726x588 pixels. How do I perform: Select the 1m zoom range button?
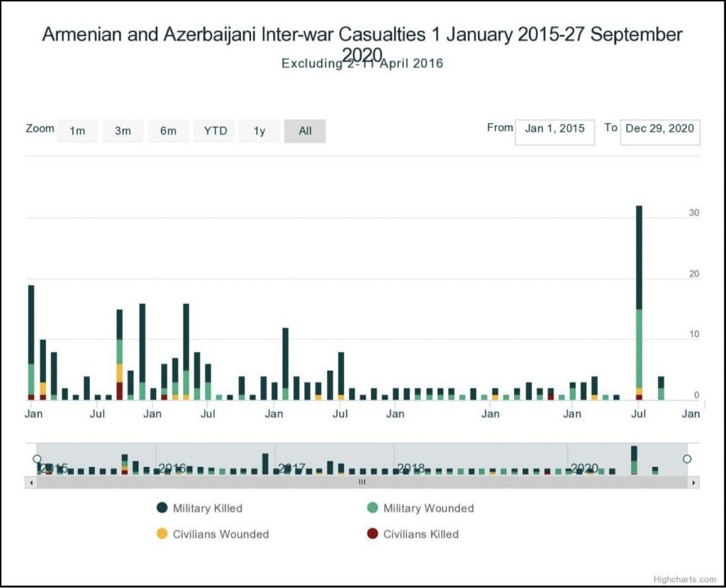click(77, 131)
